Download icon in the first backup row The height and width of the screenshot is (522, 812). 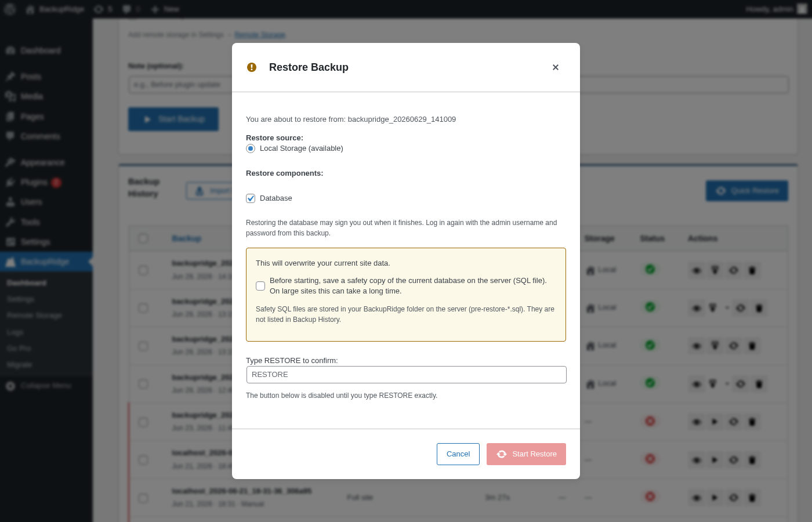[x=715, y=270]
